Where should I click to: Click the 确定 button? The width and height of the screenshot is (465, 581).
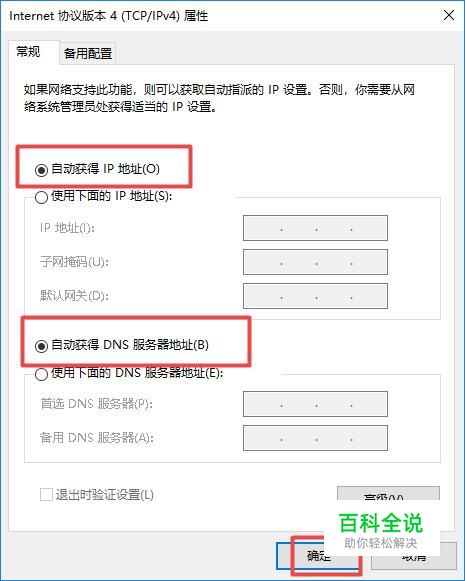319,555
